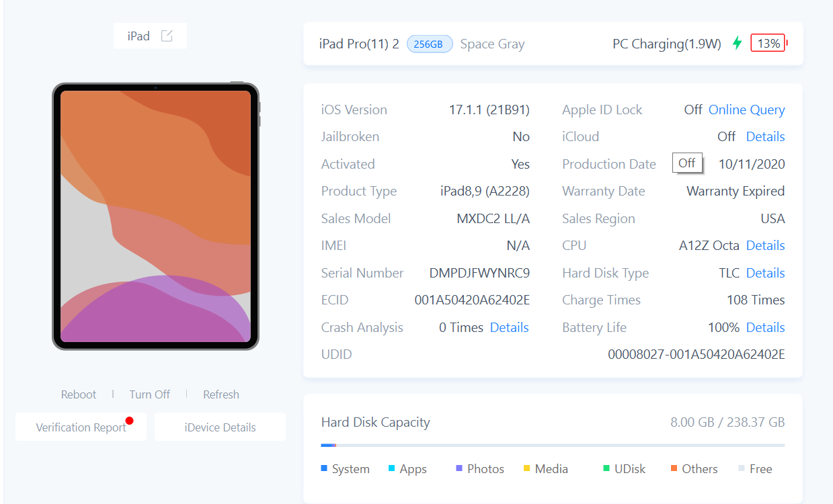Click the Refresh option

point(221,394)
